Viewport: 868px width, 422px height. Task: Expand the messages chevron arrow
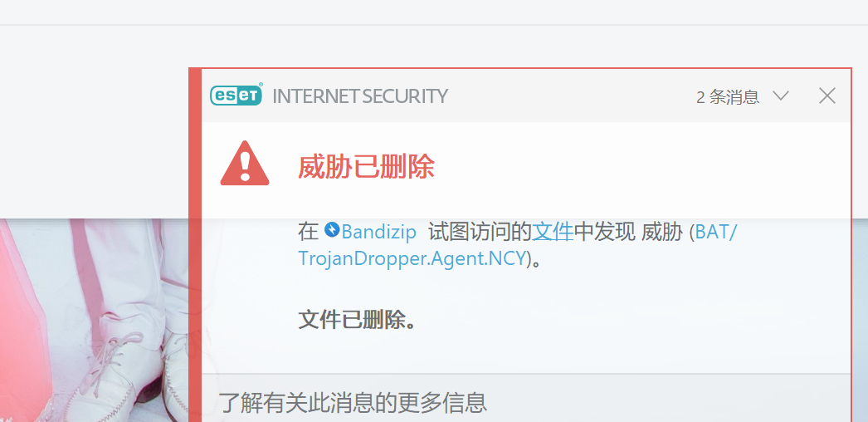point(781,96)
